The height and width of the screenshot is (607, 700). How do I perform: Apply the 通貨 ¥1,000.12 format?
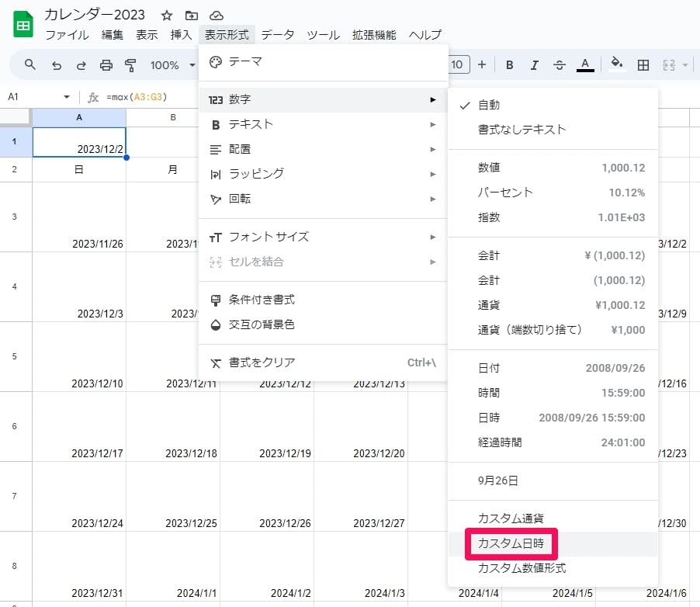pos(553,305)
